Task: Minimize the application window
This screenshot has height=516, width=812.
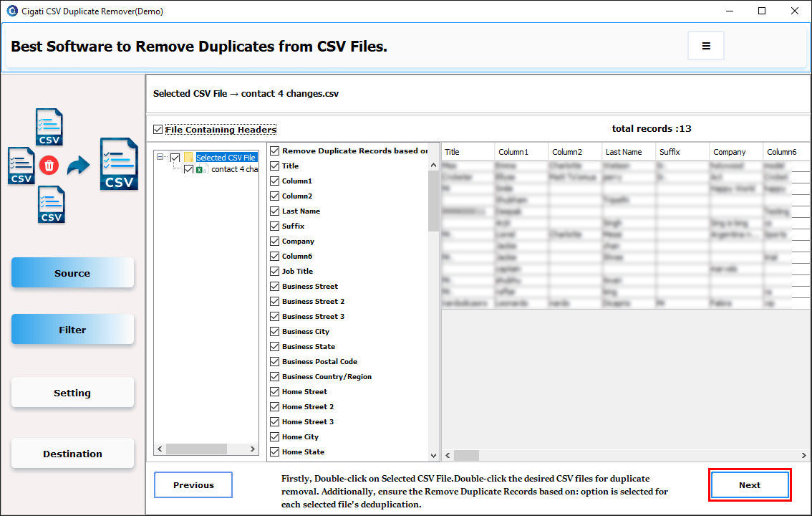Action: [730, 11]
